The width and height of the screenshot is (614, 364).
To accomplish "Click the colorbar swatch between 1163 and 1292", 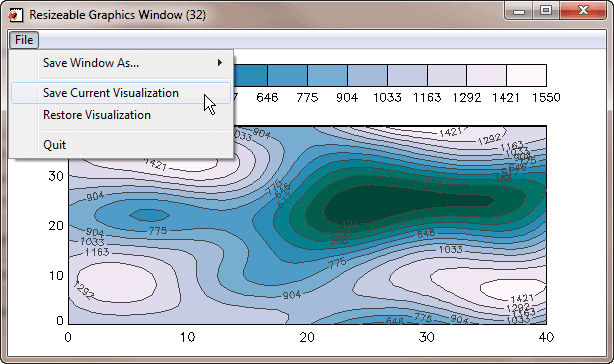I will (x=447, y=76).
